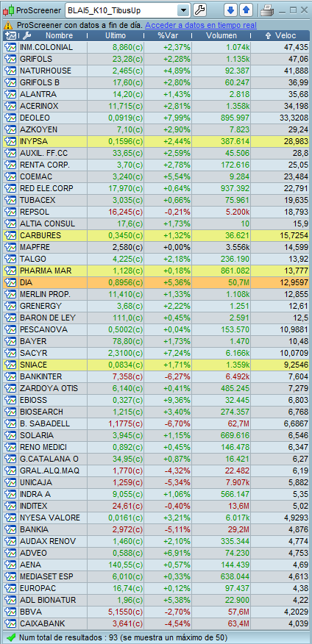Image resolution: width=312 pixels, height=644 pixels.
Task: Sort by the Ultimo column header
Action: point(116,36)
